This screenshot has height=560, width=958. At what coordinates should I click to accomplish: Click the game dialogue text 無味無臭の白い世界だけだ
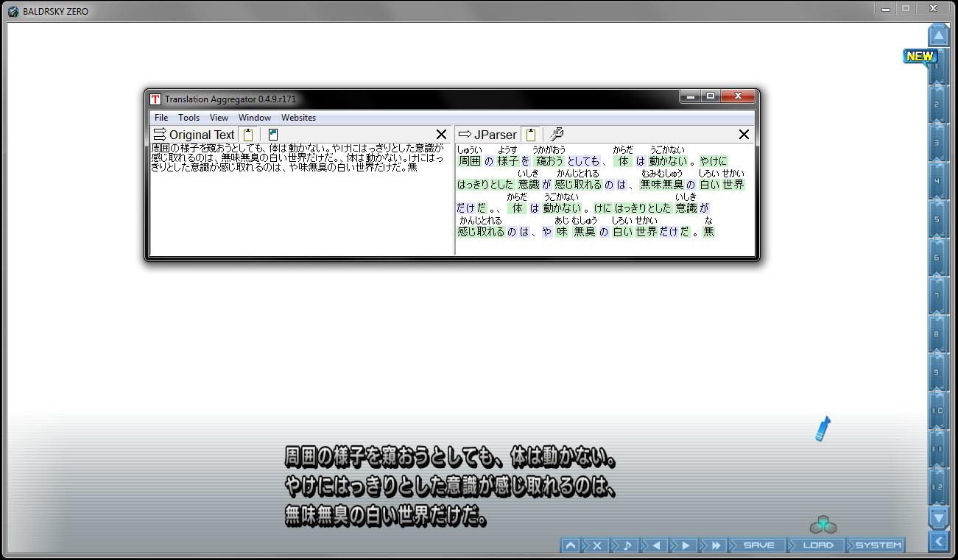(387, 516)
